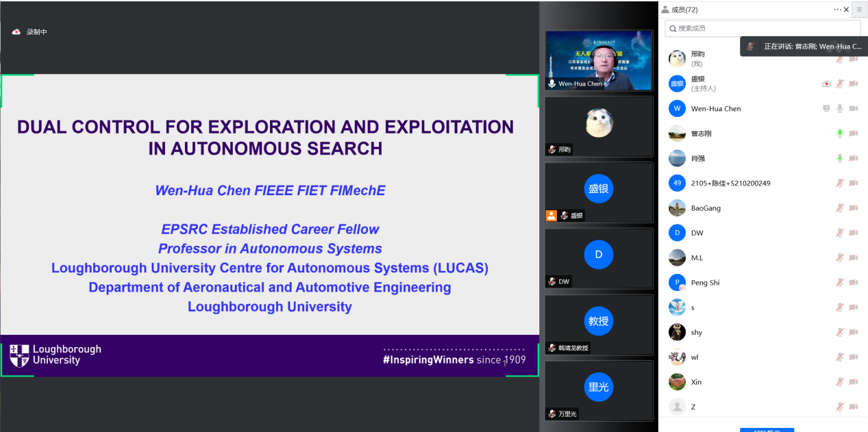This screenshot has height=432, width=868.
Task: Toggle the microphone for 肖强
Action: pyautogui.click(x=839, y=158)
